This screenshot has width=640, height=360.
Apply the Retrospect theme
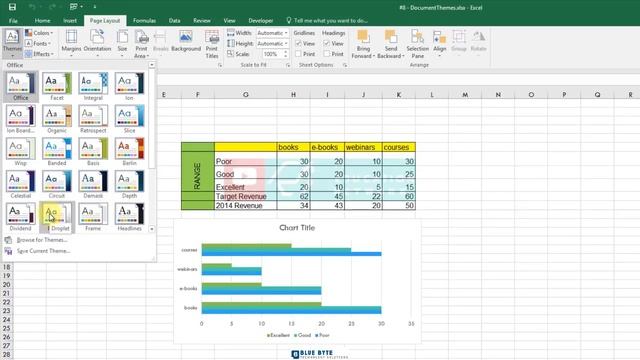tap(93, 119)
